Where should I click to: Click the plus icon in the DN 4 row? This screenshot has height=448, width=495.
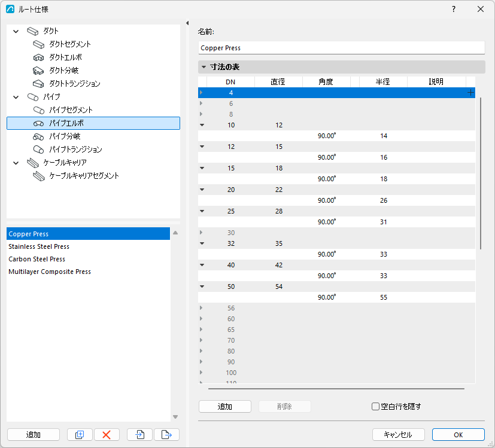(x=470, y=93)
